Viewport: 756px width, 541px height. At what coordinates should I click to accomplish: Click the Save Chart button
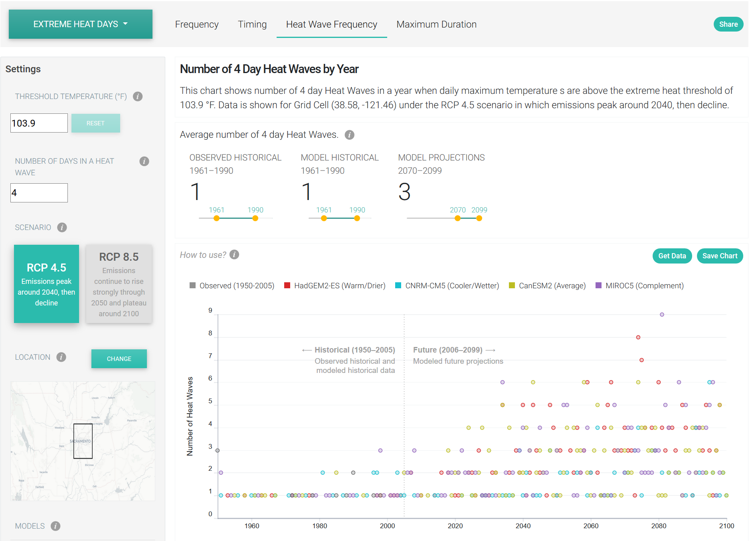pyautogui.click(x=720, y=256)
